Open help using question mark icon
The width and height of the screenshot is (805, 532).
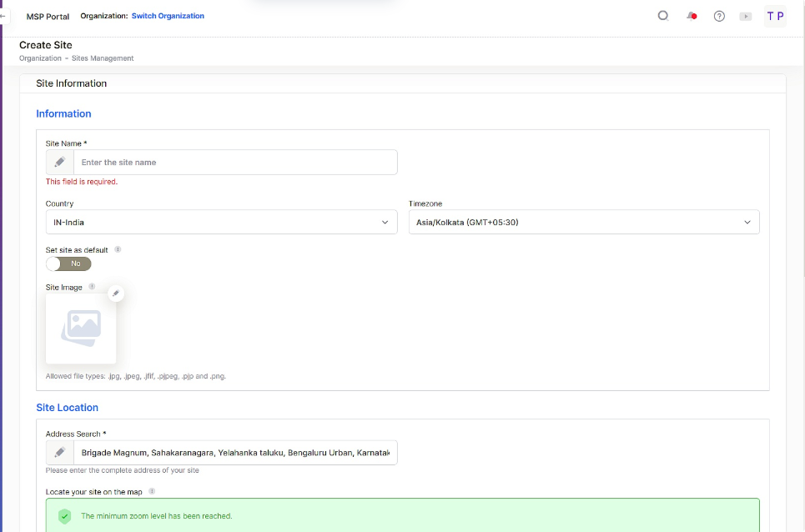click(x=719, y=15)
